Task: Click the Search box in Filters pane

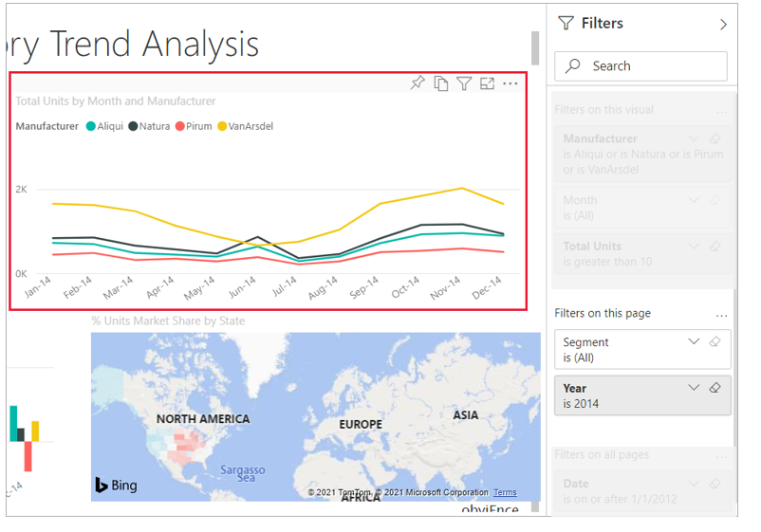Action: (640, 66)
